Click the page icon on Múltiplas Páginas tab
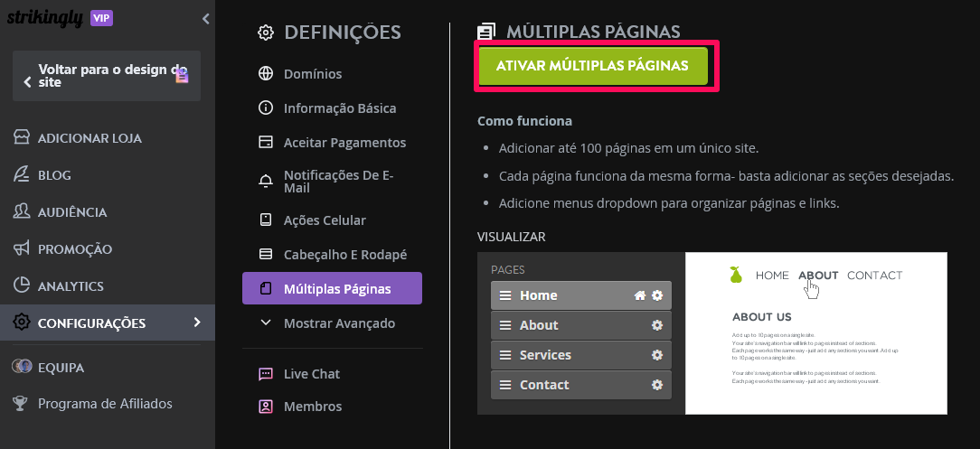 click(x=266, y=288)
